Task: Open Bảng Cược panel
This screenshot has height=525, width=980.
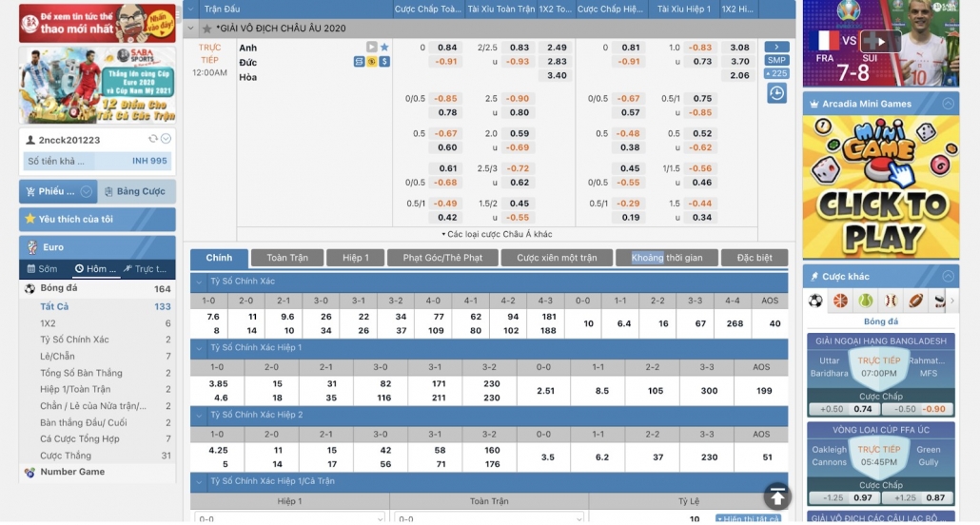Action: (136, 191)
